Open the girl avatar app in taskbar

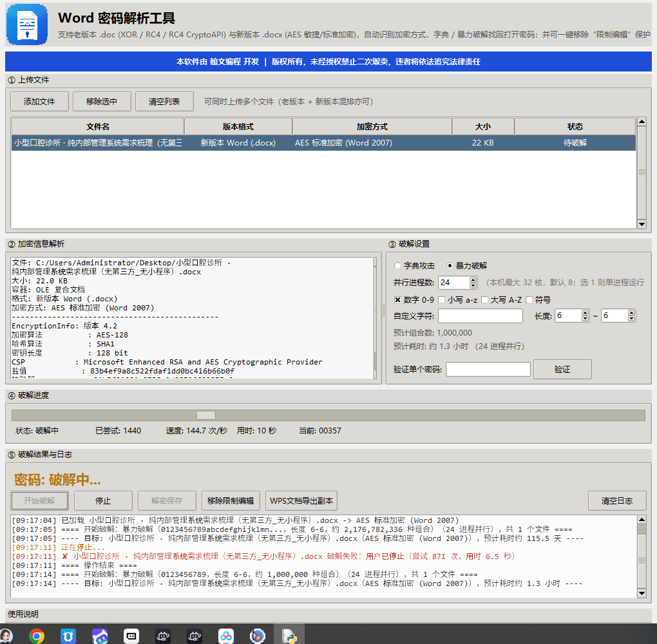tap(6, 636)
